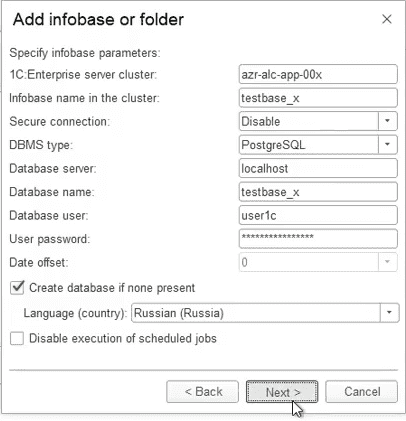Open the Language (country) dropdown arrow
Viewport: 406px width, 421px height.
click(389, 313)
